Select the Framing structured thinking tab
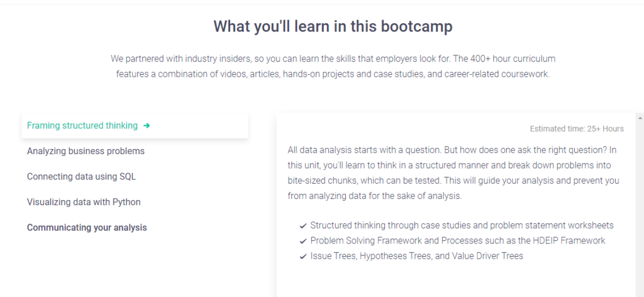The width and height of the screenshot is (644, 297). coord(82,126)
